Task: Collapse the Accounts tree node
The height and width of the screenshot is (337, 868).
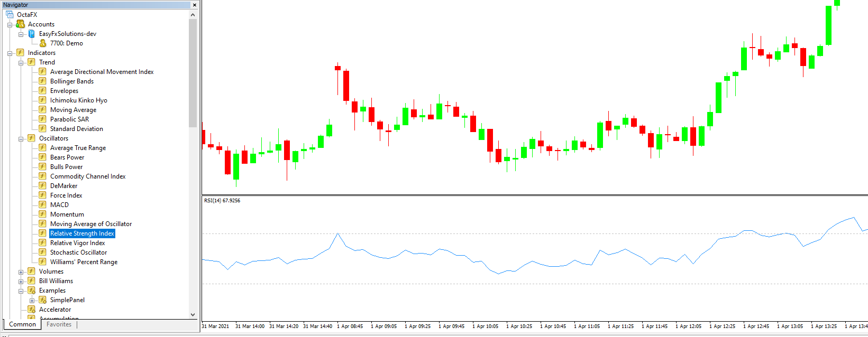Action: (10, 25)
